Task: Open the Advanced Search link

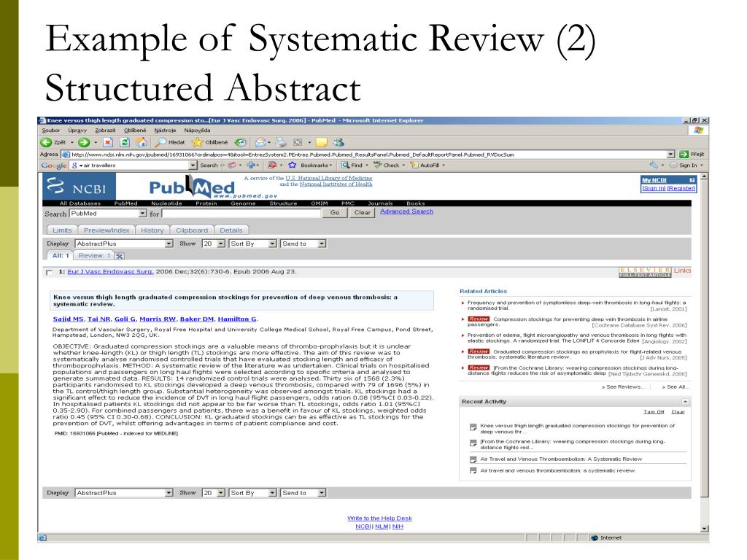Action: [x=406, y=211]
